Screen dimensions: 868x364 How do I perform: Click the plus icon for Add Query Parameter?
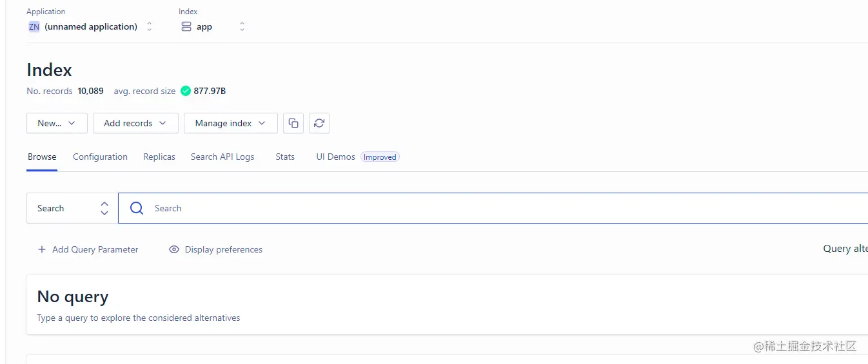point(42,249)
